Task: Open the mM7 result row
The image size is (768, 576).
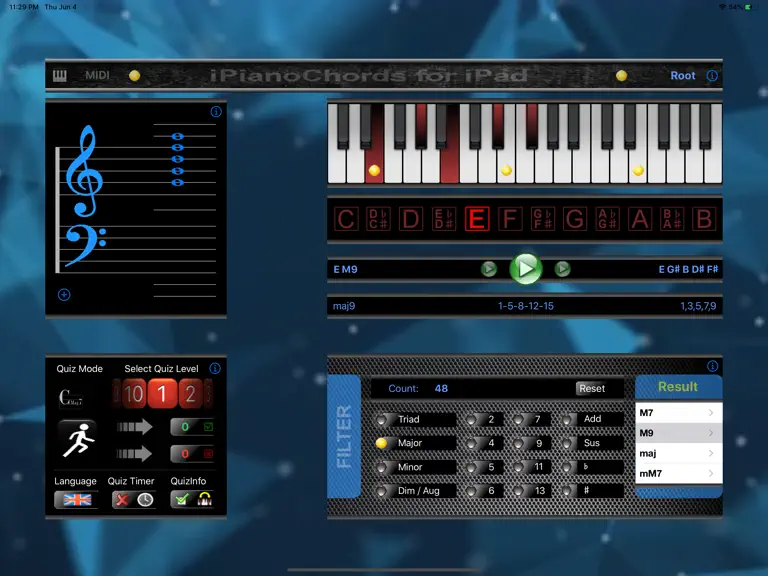Action: click(x=678, y=474)
